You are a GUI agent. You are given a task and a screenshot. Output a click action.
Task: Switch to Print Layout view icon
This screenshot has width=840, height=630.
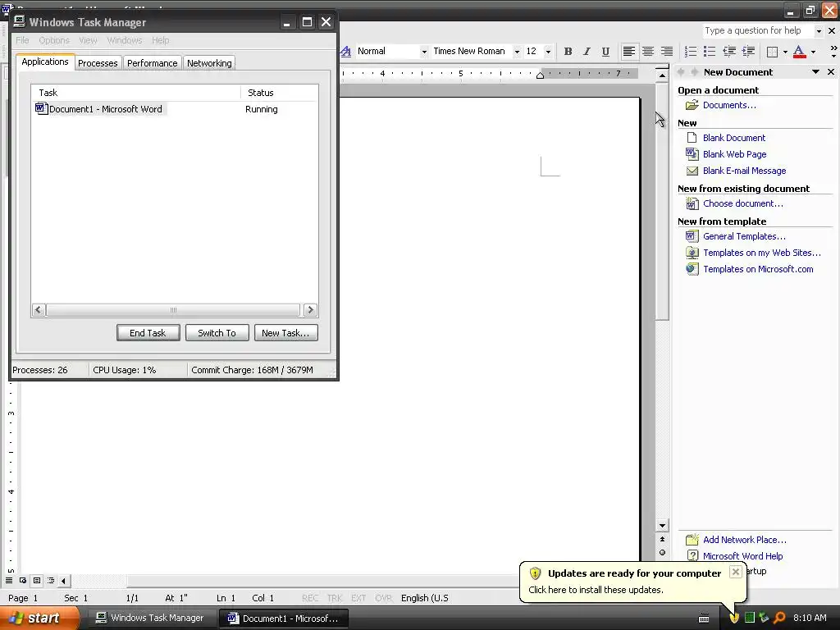click(37, 580)
